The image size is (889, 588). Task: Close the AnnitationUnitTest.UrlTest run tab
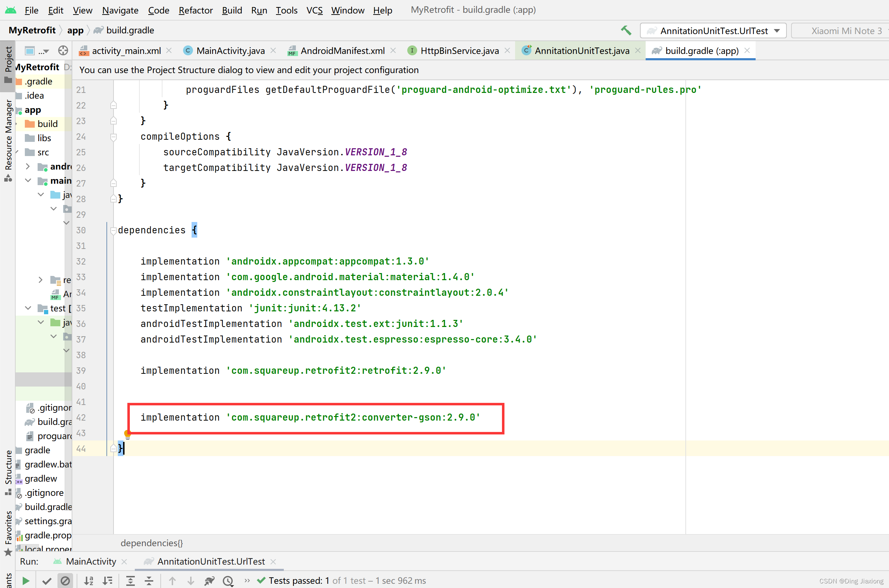(x=273, y=561)
